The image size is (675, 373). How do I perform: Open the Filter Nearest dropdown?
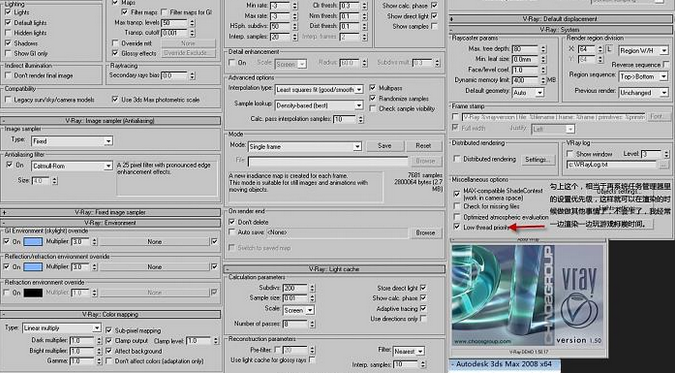pyautogui.click(x=409, y=351)
